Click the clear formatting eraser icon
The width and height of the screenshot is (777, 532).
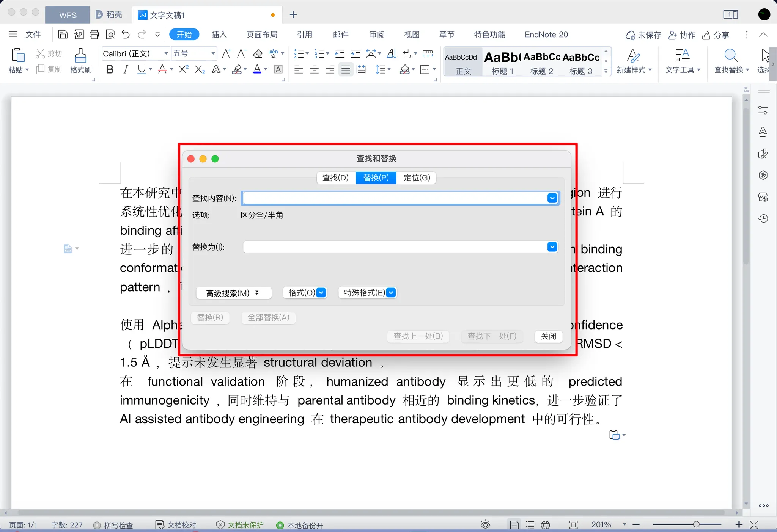258,54
